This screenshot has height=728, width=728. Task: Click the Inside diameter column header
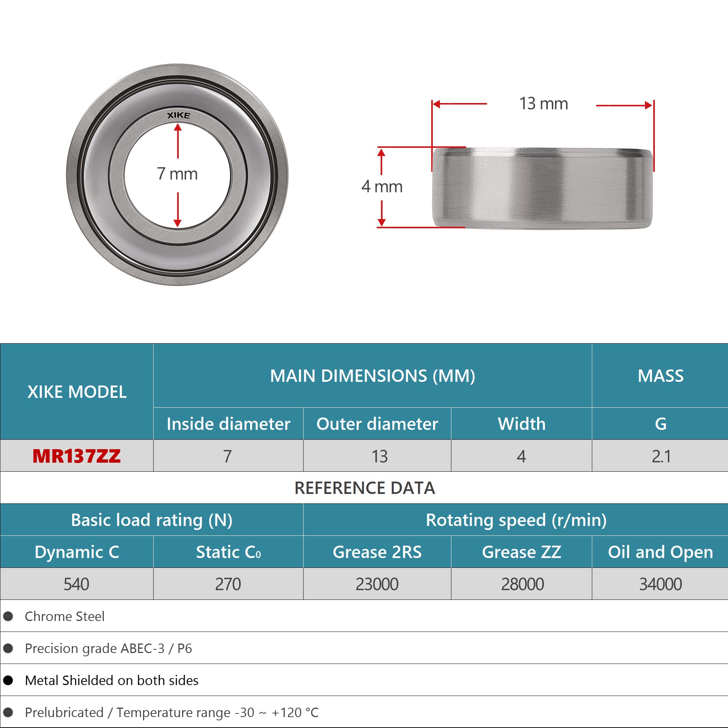pos(228,424)
